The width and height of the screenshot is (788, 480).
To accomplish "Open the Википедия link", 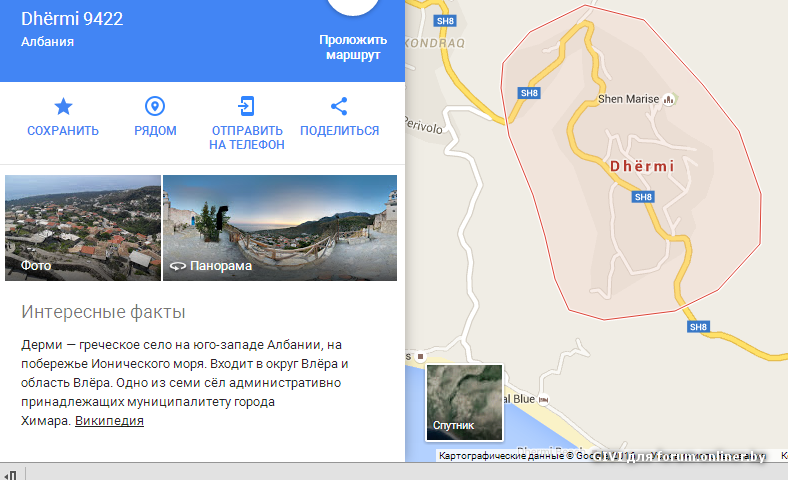I will pos(109,421).
